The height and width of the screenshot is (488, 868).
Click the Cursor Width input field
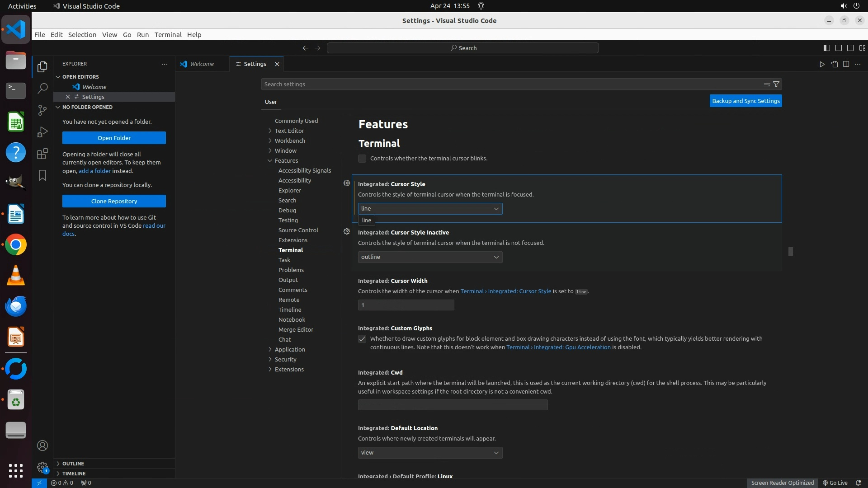click(406, 305)
